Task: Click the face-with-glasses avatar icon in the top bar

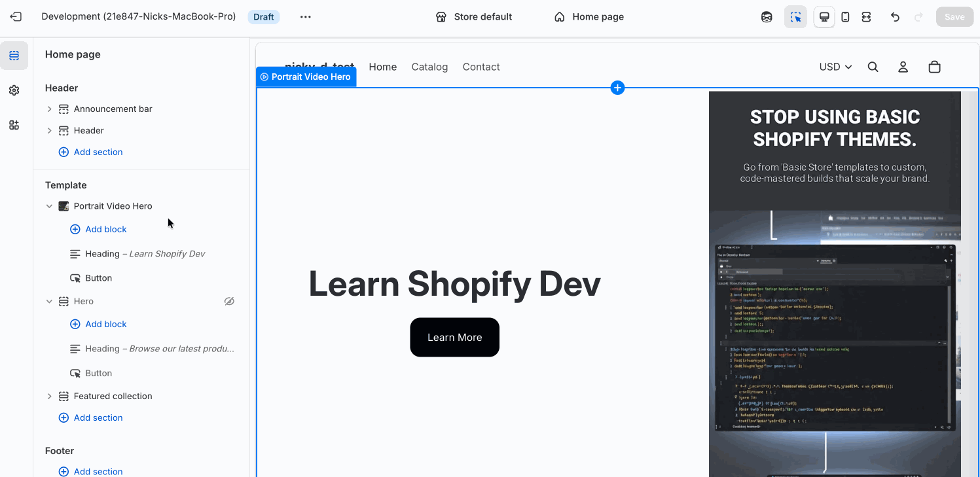Action: tap(767, 17)
